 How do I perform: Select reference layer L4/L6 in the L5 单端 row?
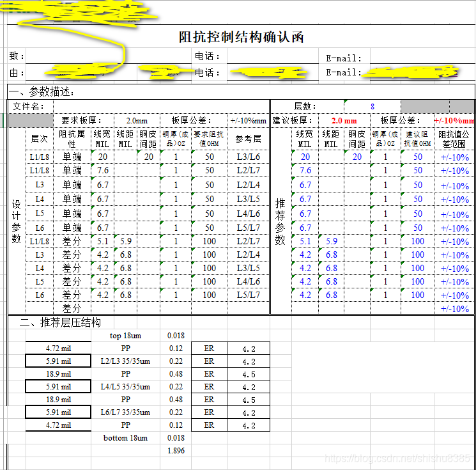[x=249, y=214]
